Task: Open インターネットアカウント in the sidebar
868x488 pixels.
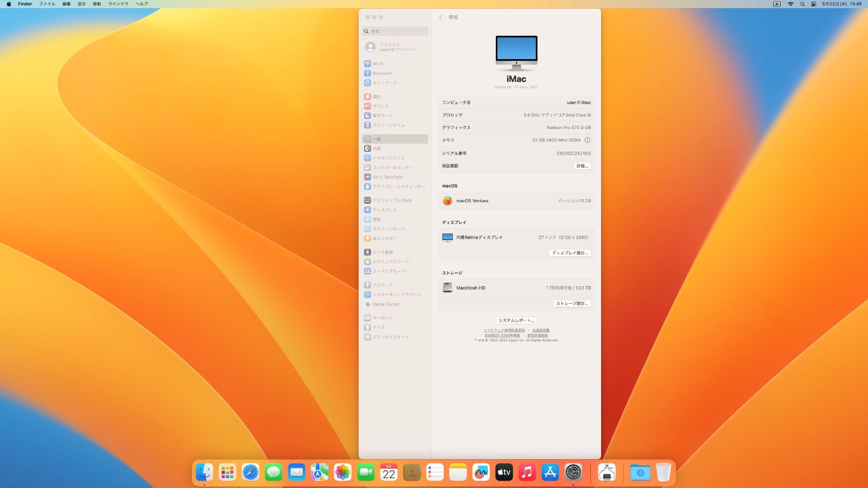Action: [x=395, y=294]
